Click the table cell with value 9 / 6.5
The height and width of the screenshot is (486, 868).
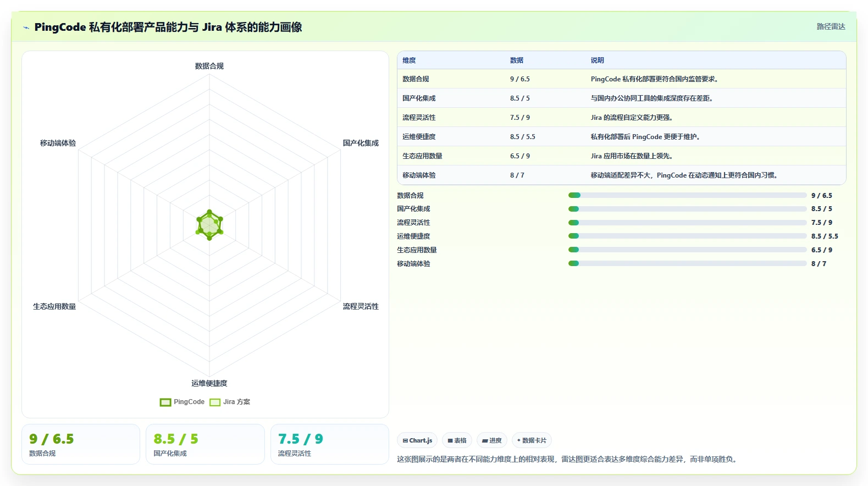520,79
